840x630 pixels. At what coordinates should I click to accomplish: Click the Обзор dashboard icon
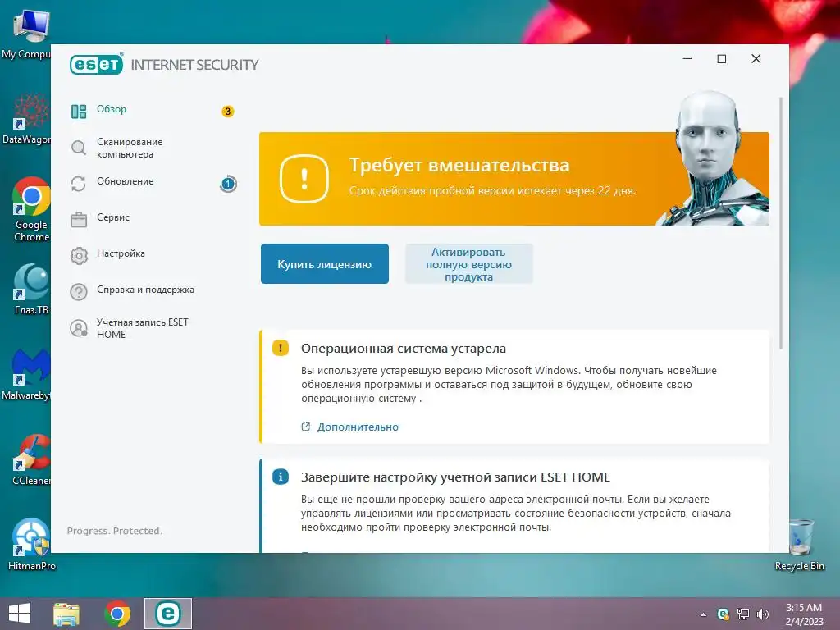point(79,112)
